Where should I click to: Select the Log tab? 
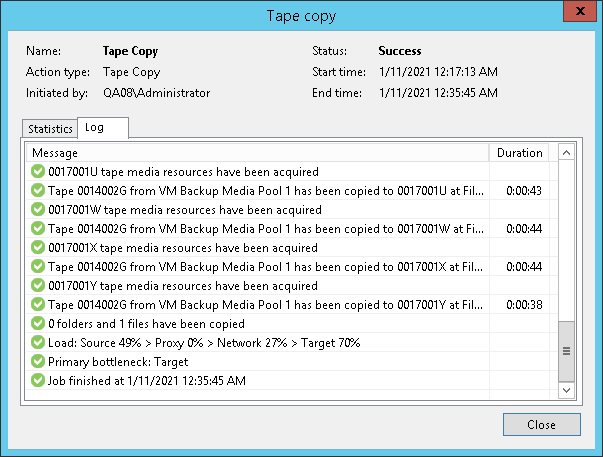point(95,128)
